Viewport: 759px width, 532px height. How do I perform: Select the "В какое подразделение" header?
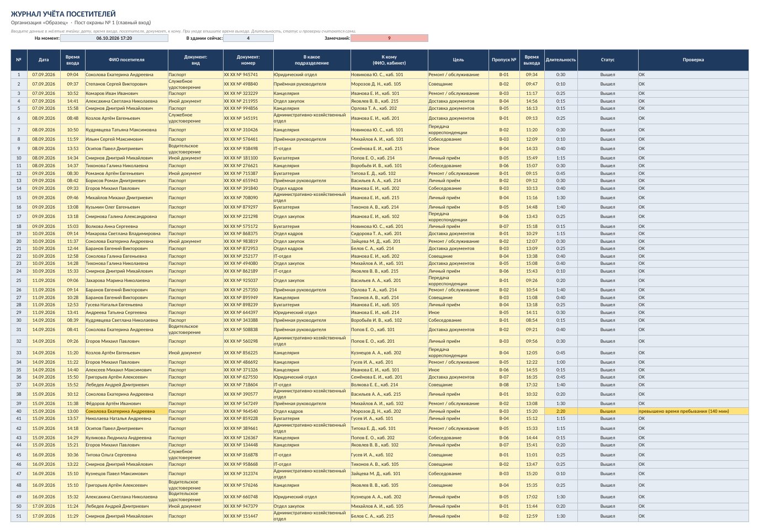(312, 60)
